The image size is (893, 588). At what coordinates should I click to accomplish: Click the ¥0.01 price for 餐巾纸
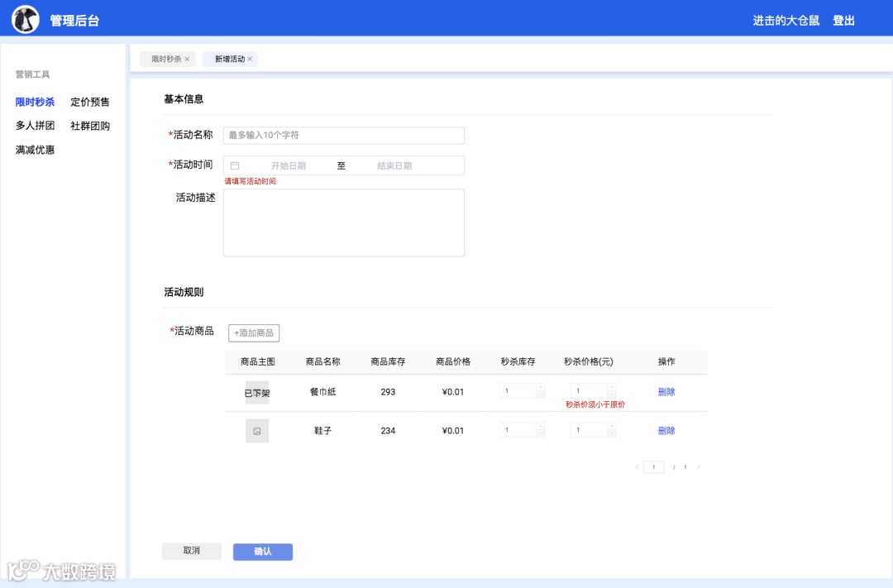453,392
